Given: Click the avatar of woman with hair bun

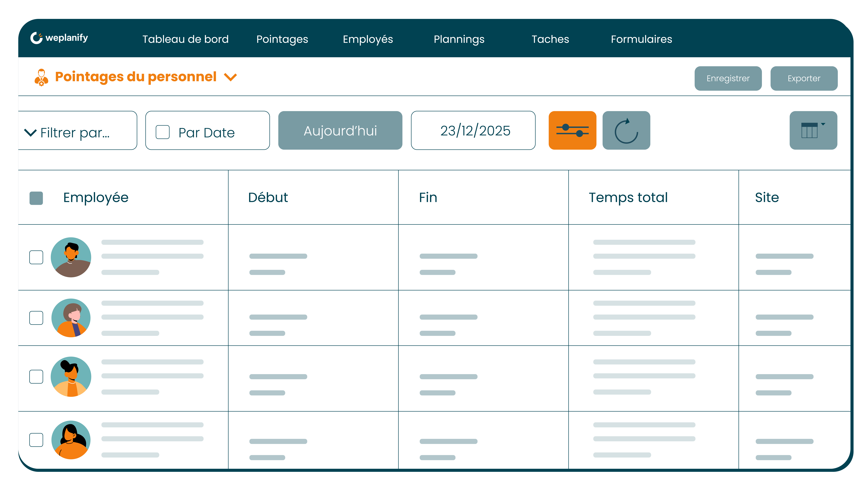Looking at the screenshot, I should (x=71, y=377).
